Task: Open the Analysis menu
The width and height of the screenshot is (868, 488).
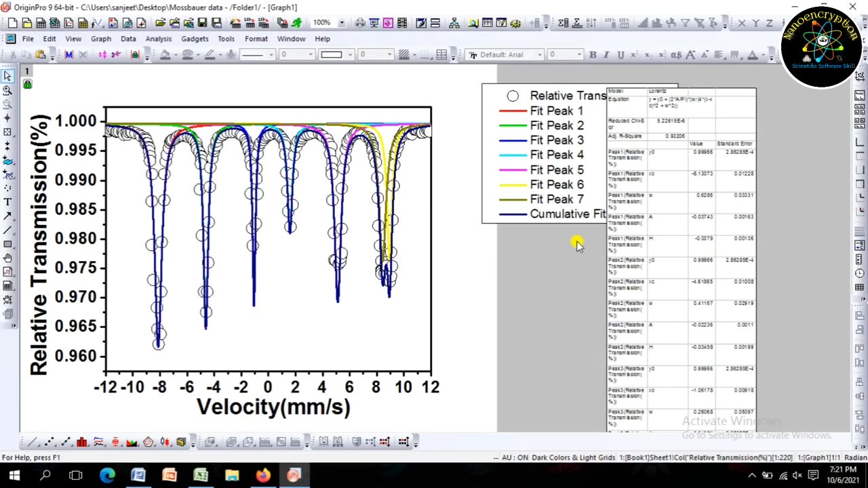Action: [158, 39]
